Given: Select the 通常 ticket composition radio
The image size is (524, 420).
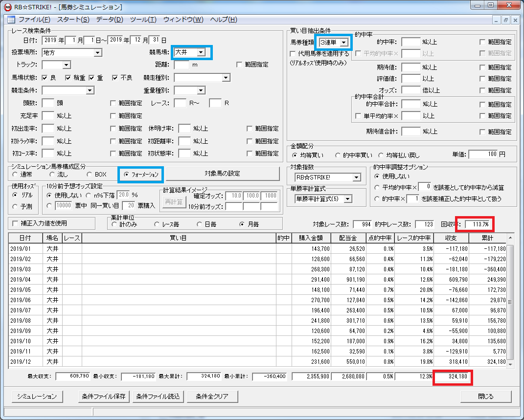Looking at the screenshot, I should click(x=15, y=174).
